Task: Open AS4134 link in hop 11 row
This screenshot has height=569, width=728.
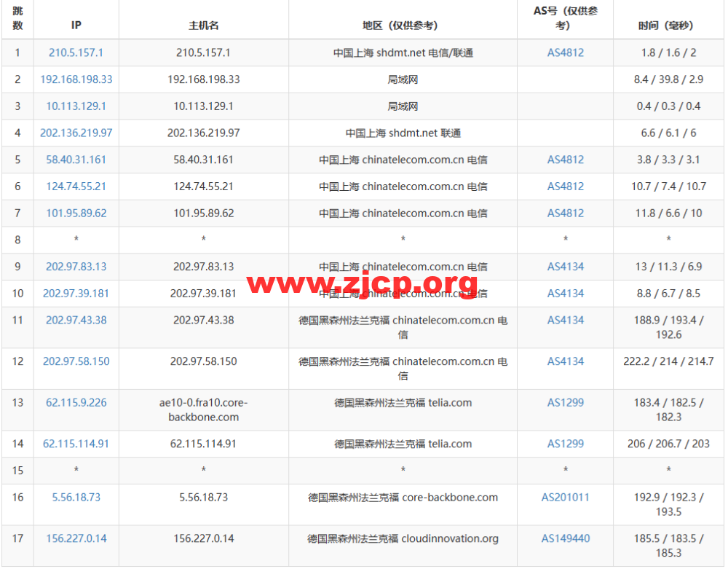Action: 565,320
